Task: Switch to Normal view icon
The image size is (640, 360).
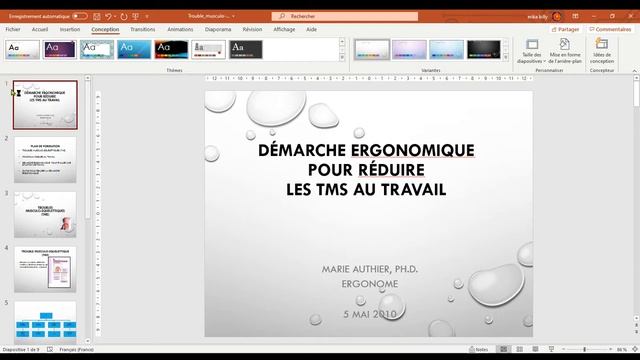Action: (x=504, y=349)
